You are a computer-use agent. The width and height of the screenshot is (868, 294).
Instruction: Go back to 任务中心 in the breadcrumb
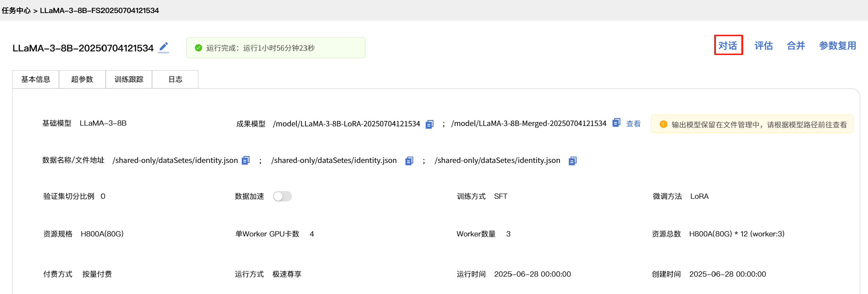[16, 10]
